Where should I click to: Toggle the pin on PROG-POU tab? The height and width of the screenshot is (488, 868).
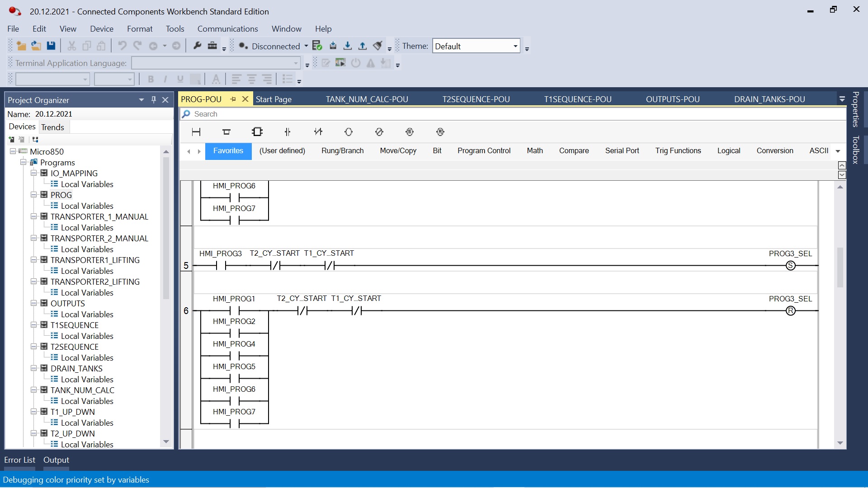pos(233,99)
